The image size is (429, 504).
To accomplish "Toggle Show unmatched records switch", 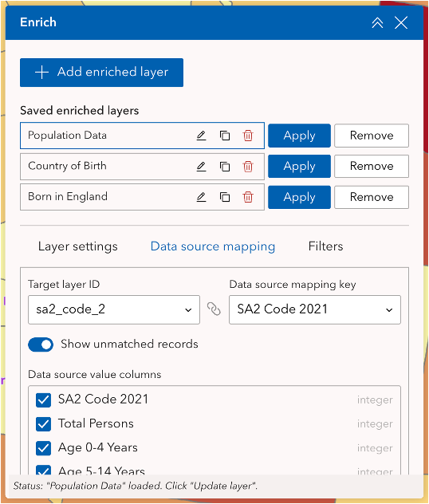I will 41,345.
